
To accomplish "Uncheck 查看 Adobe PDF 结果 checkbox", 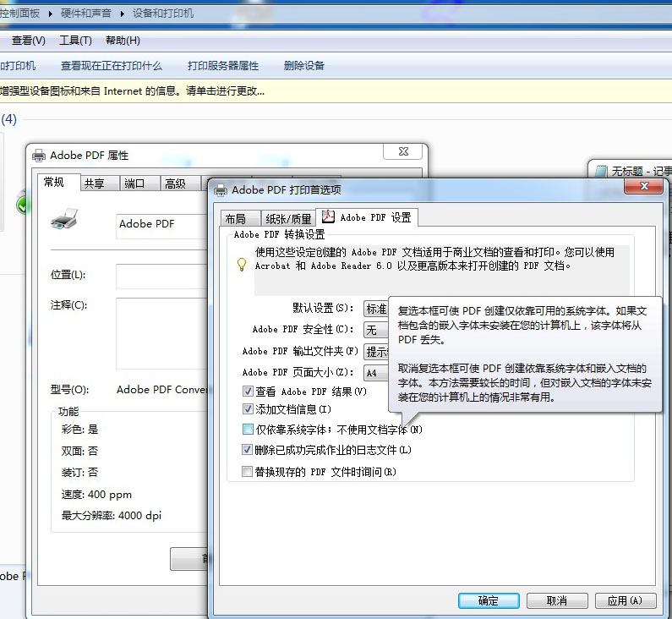I will (x=248, y=391).
